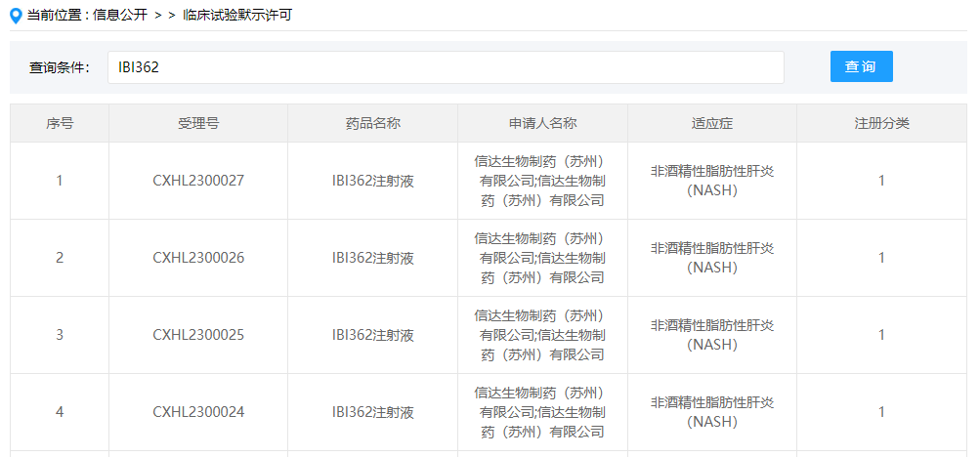Click the 申请人名称 column header
This screenshot has width=980, height=457.
coord(542,124)
